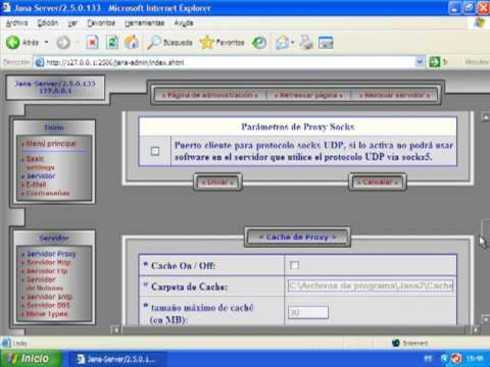
Task: Click the Jana Server 127.0.0.1 title box
Action: (x=55, y=87)
